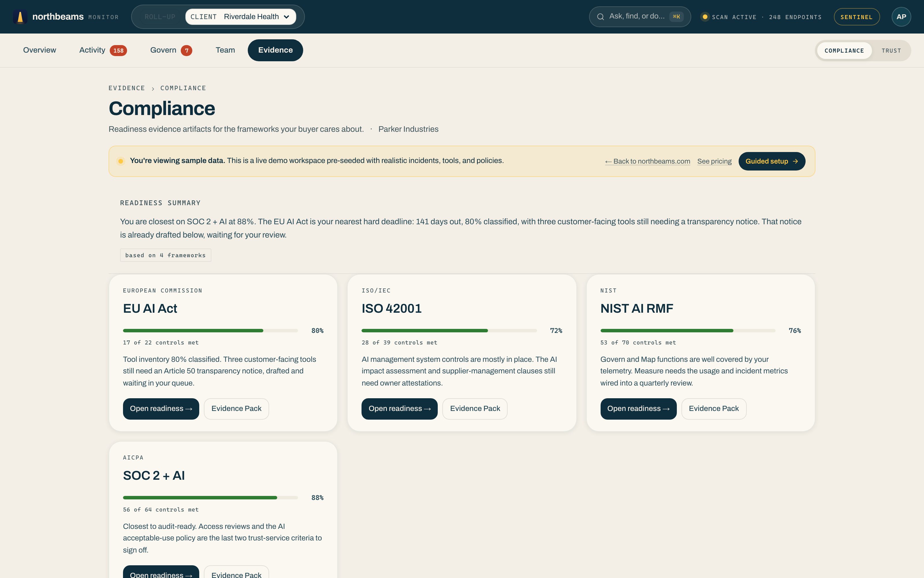Click the ISO 42001 card title
The image size is (924, 578).
[x=392, y=308]
